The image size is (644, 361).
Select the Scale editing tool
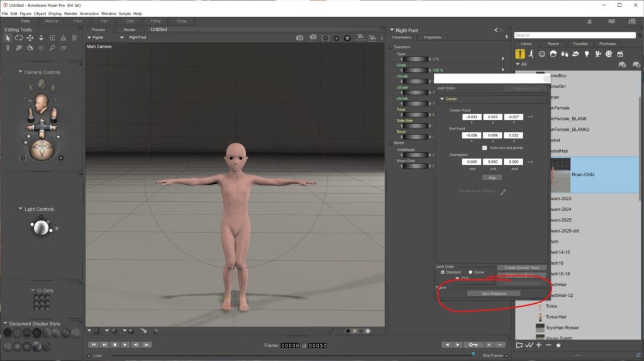[52, 38]
